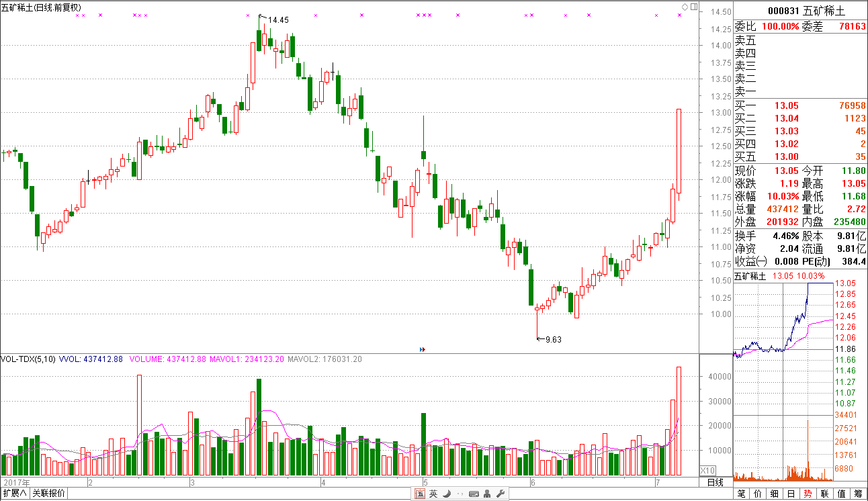Click the user profile icon in IME bar
The image size is (868, 501).
487,494
